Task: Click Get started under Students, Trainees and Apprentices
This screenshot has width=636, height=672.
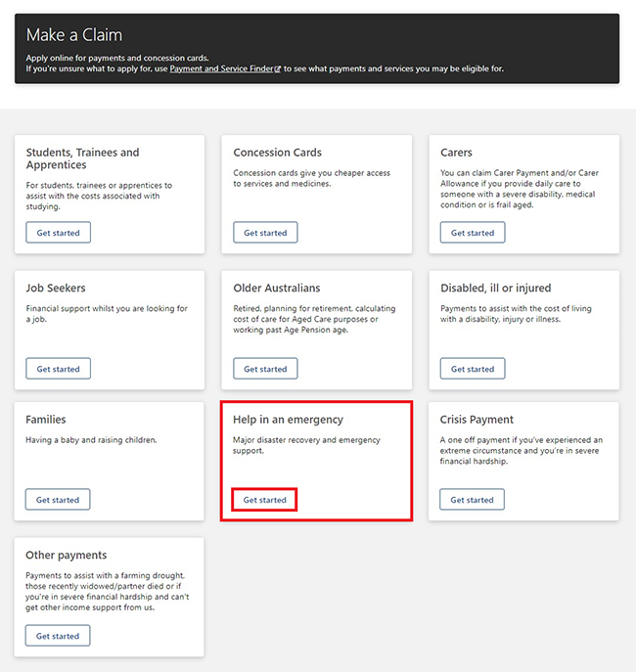Action: [x=59, y=233]
